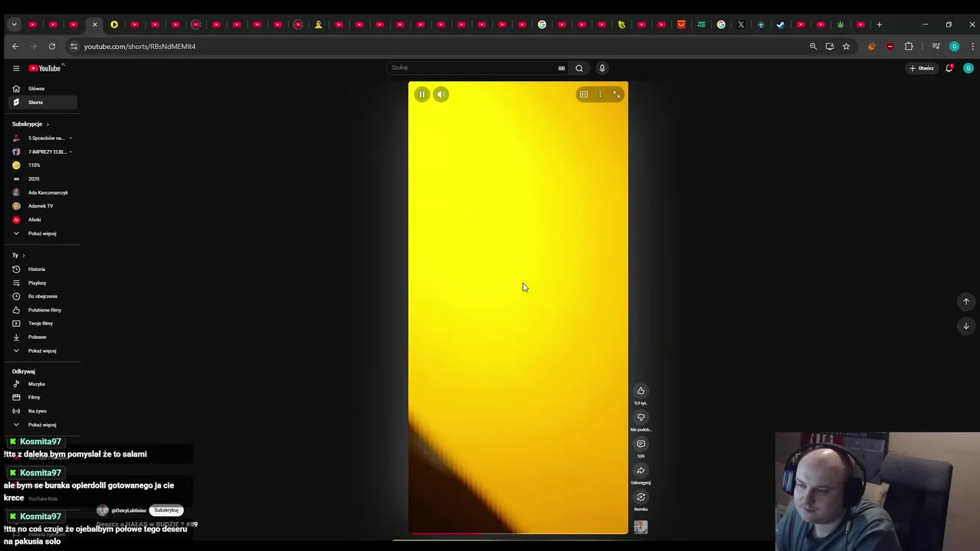
Task: Enter fullscreen on the Shorts player
Action: [x=616, y=94]
